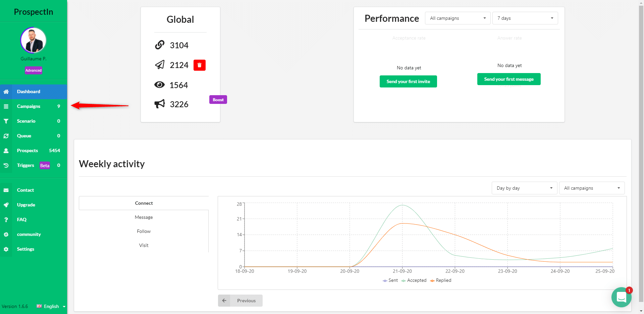The width and height of the screenshot is (644, 314).
Task: Open the Triggers Beta menu item
Action: point(34,165)
